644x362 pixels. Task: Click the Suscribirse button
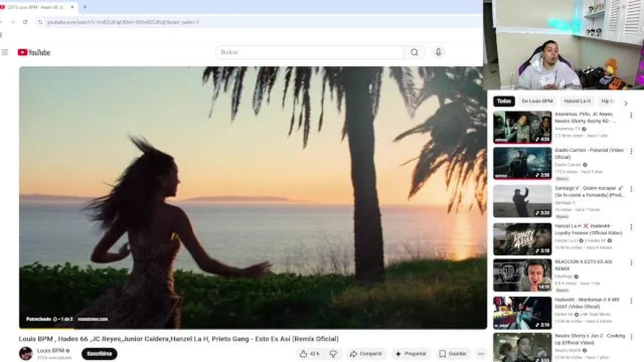pos(99,353)
